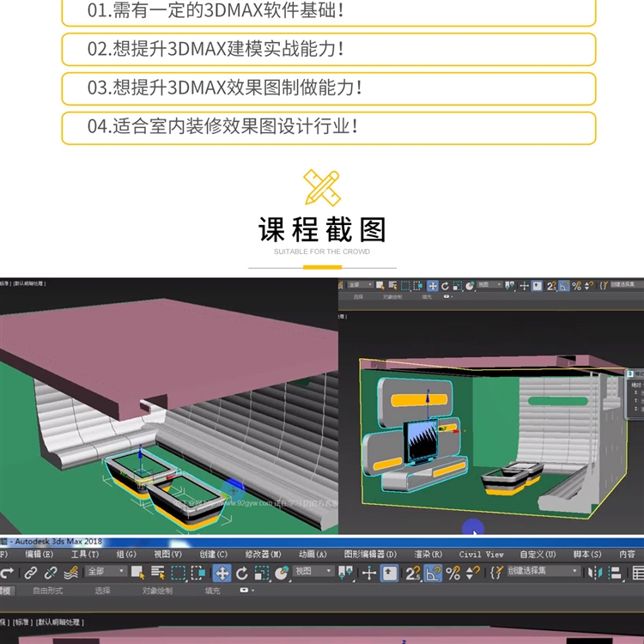Click Use Pivot Point Center in the upper toolbar
The width and height of the screenshot is (644, 644).
tap(510, 285)
